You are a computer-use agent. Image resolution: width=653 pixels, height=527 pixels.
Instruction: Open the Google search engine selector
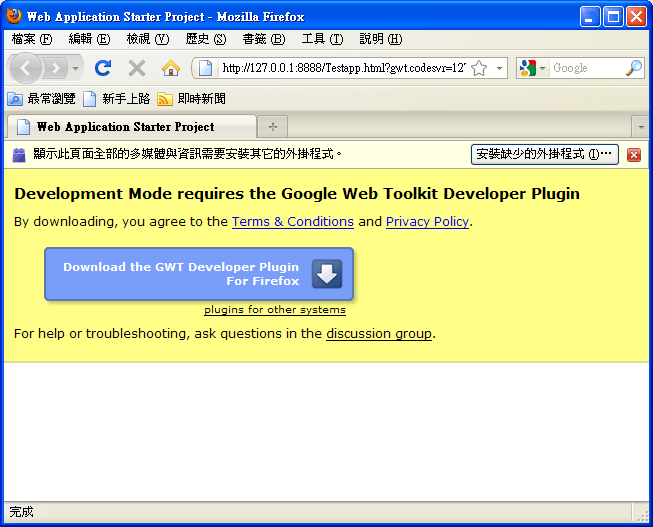tap(533, 68)
